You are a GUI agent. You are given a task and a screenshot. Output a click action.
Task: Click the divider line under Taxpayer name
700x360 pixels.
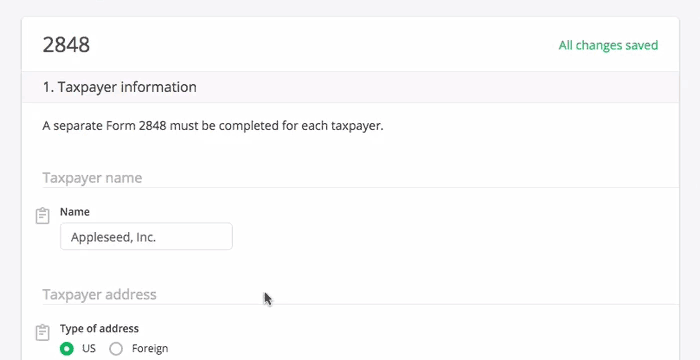[x=361, y=188]
